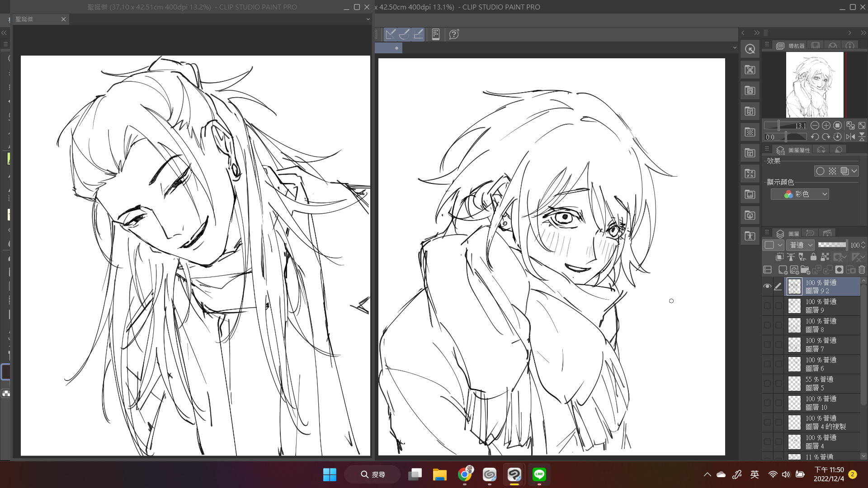This screenshot has width=868, height=488.
Task: Toggle snap to special ruler icon
Action: click(405, 34)
